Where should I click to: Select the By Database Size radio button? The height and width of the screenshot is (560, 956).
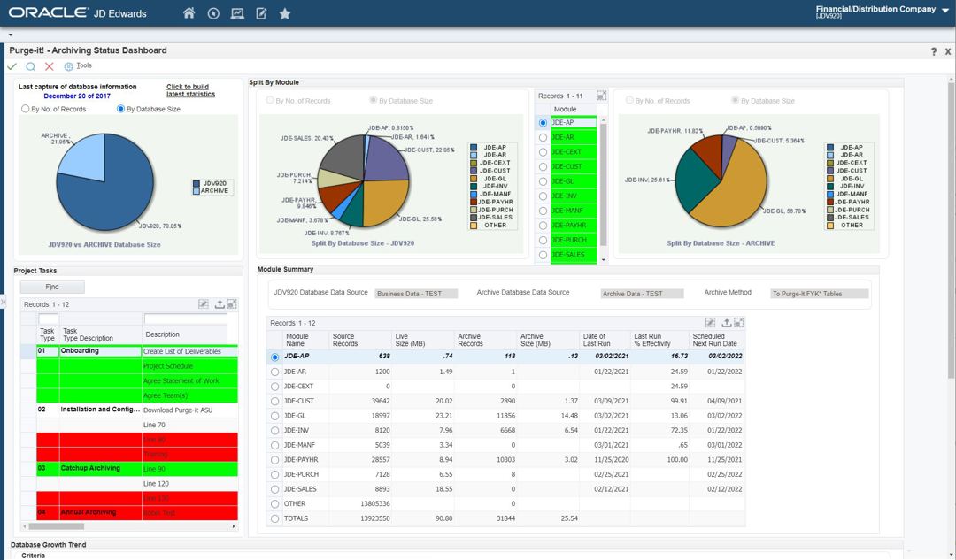tap(119, 108)
